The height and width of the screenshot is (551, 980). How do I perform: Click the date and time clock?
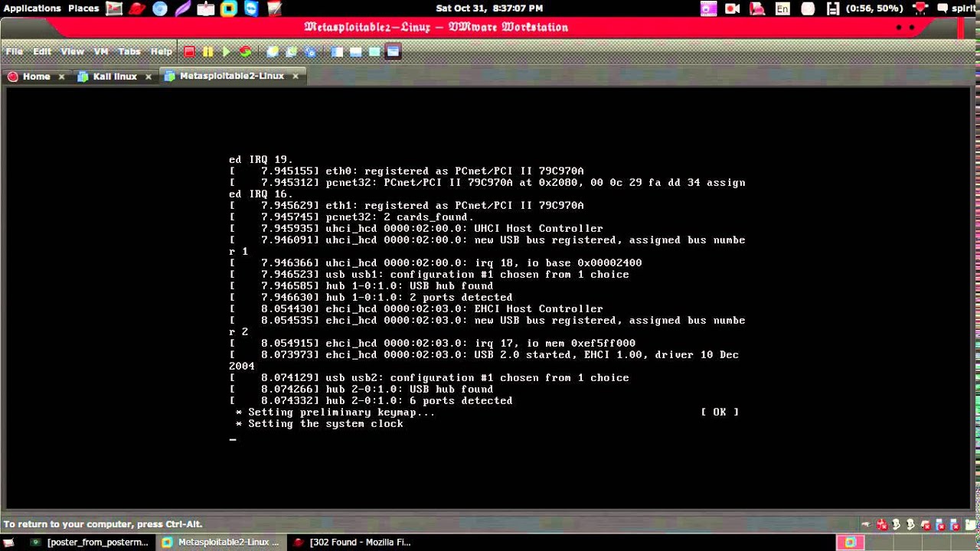(489, 8)
